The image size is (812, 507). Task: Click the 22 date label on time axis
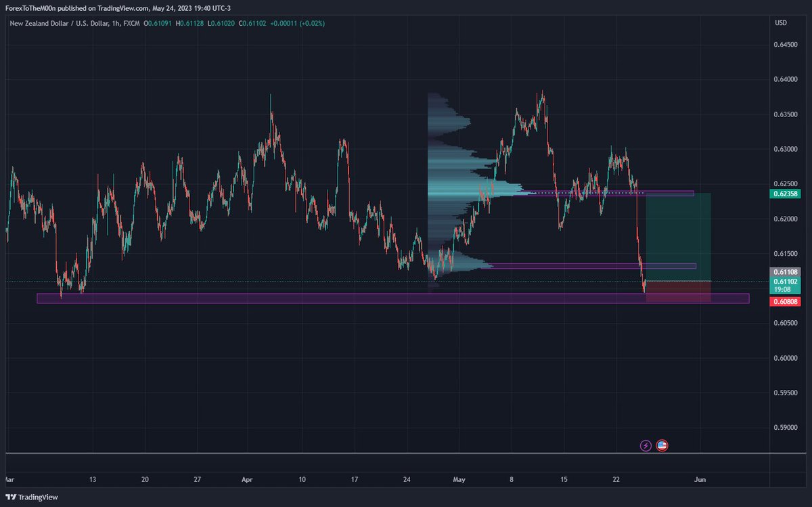[x=616, y=479]
